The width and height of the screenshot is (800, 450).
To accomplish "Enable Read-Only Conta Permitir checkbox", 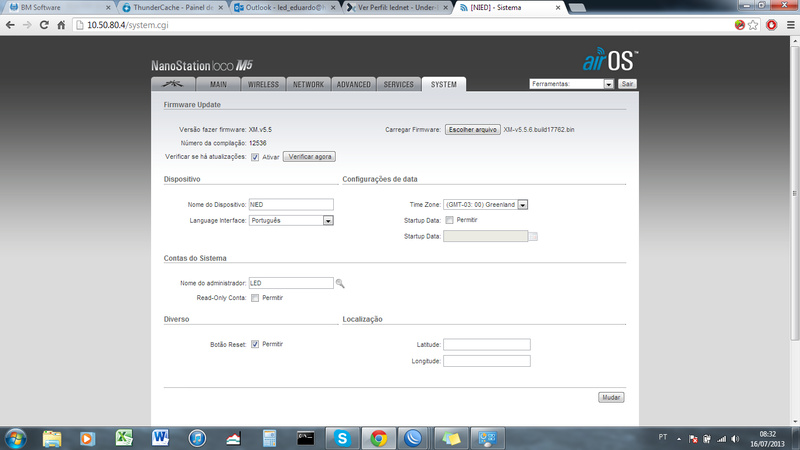I will coord(255,298).
